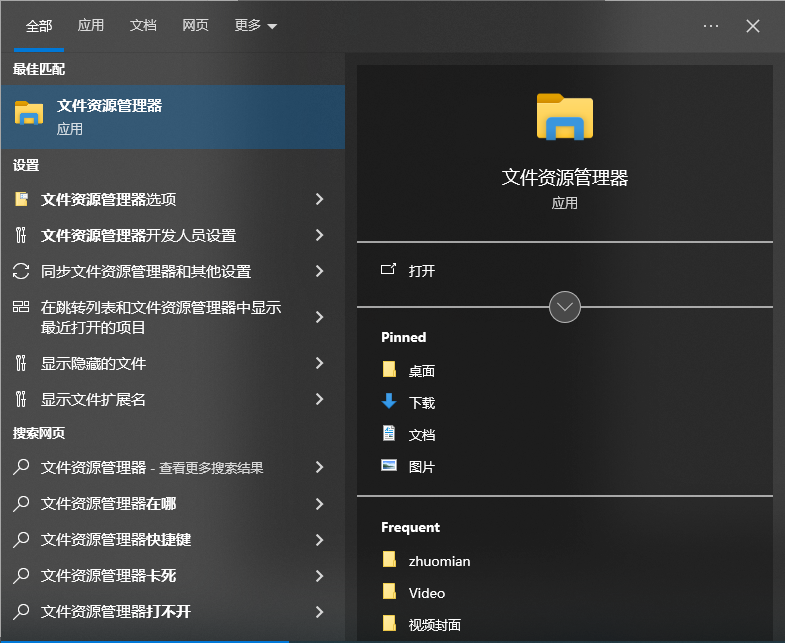Select 显示文件扩展名 setting text
This screenshot has width=785, height=643.
click(93, 400)
